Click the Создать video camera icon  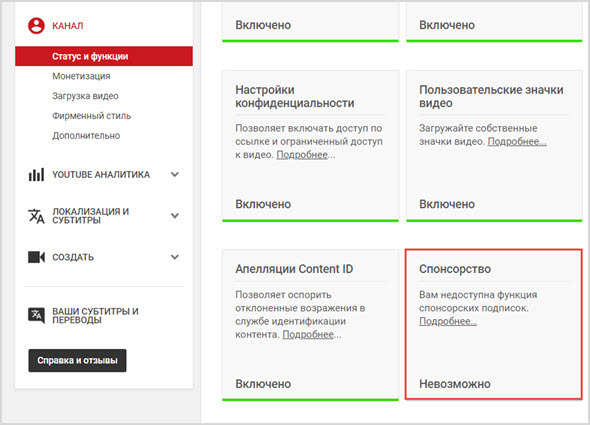pos(36,257)
